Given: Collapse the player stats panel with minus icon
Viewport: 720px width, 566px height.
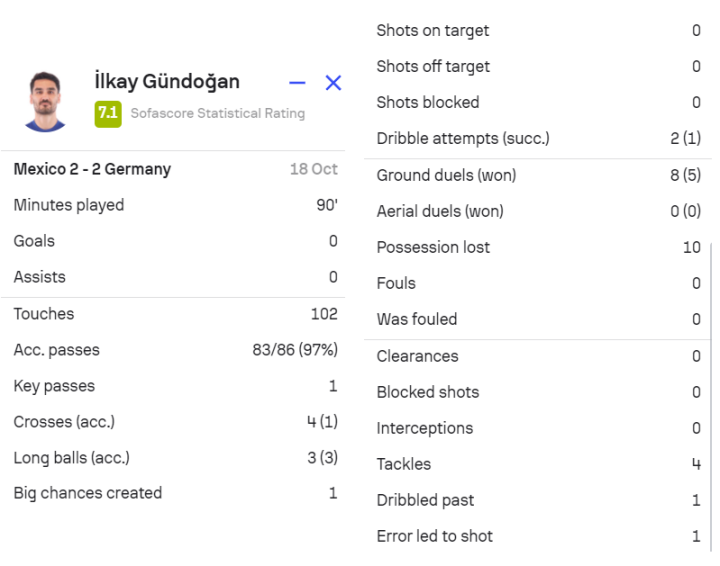Looking at the screenshot, I should tap(297, 83).
